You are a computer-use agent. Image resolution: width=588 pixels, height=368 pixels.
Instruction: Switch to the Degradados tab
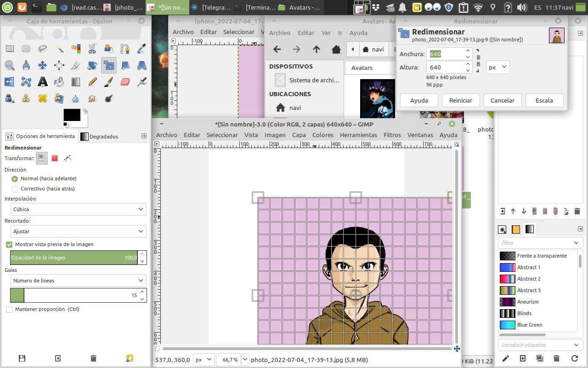(x=100, y=137)
